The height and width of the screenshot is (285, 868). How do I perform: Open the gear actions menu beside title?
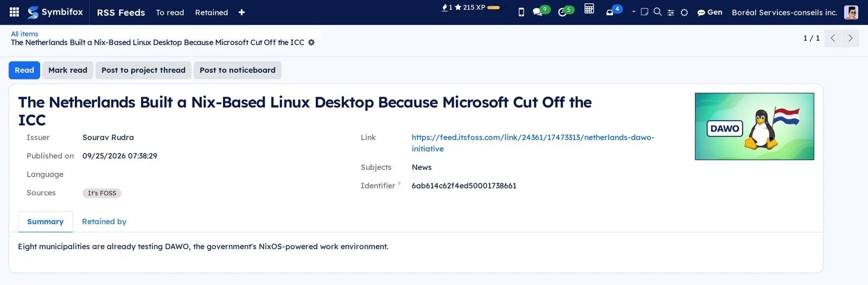point(311,42)
